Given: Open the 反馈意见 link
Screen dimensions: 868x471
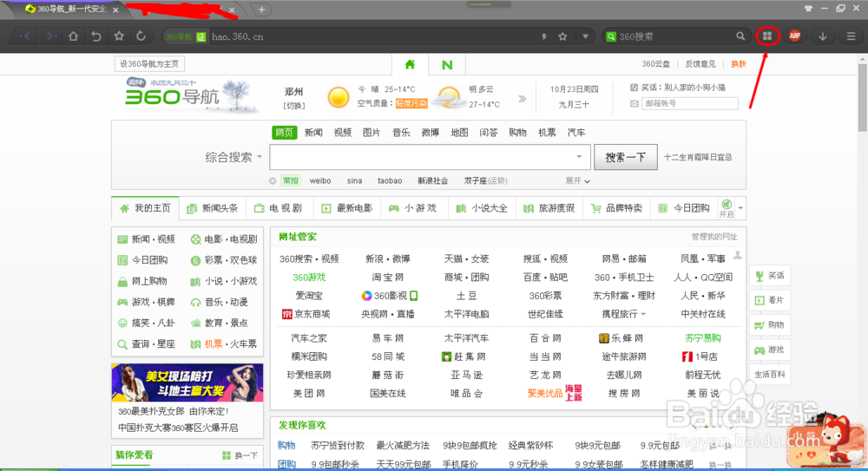Looking at the screenshot, I should [x=700, y=64].
